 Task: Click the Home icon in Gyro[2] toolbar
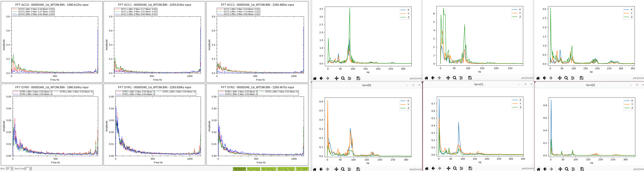click(539, 169)
